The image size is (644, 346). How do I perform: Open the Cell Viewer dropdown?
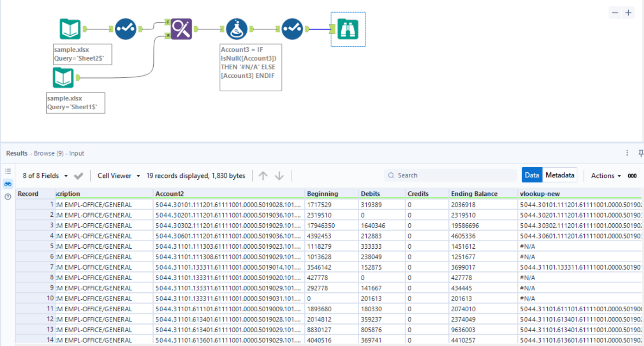coord(117,176)
